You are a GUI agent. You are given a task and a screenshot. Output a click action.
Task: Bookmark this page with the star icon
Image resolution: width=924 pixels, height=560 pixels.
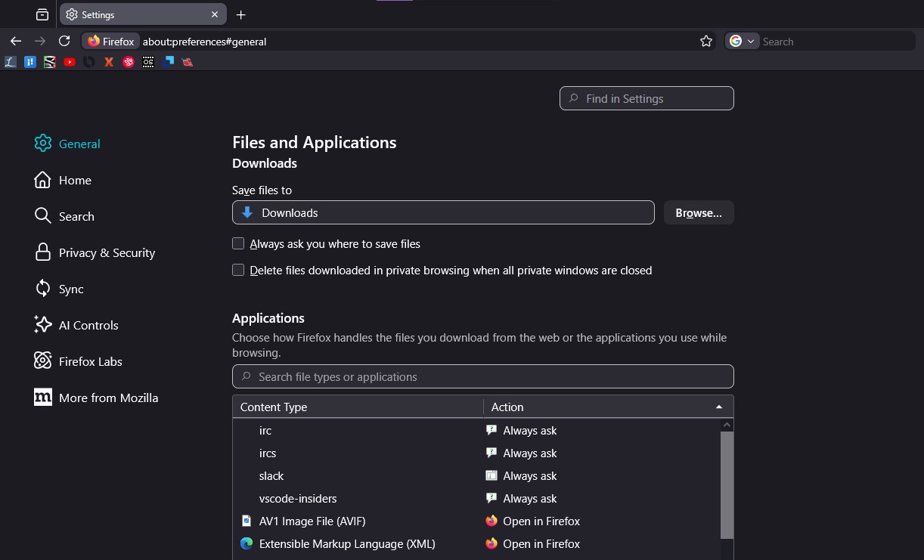click(x=706, y=42)
